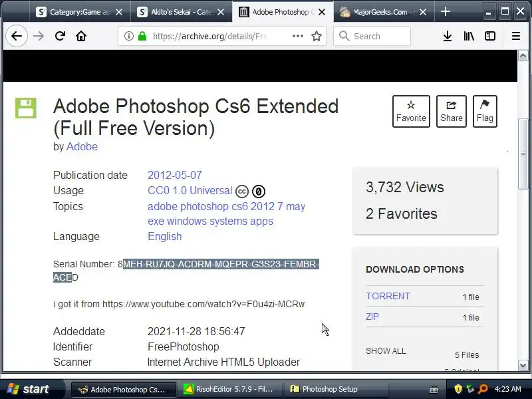Screen dimensions: 532x399
Task: Click Internet Archive HTML5 Uploader text
Action: (x=223, y=362)
